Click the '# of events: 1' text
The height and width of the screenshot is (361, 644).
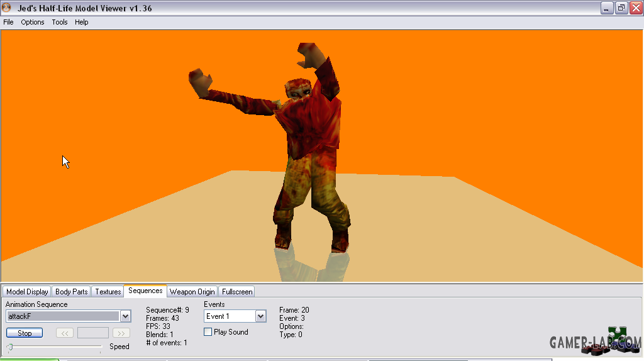pyautogui.click(x=167, y=343)
